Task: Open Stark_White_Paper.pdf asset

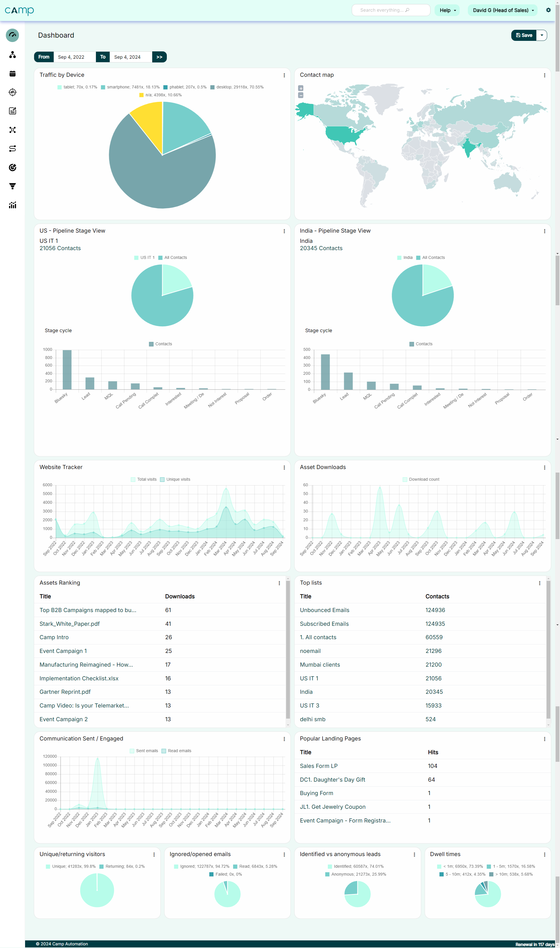Action: click(69, 624)
